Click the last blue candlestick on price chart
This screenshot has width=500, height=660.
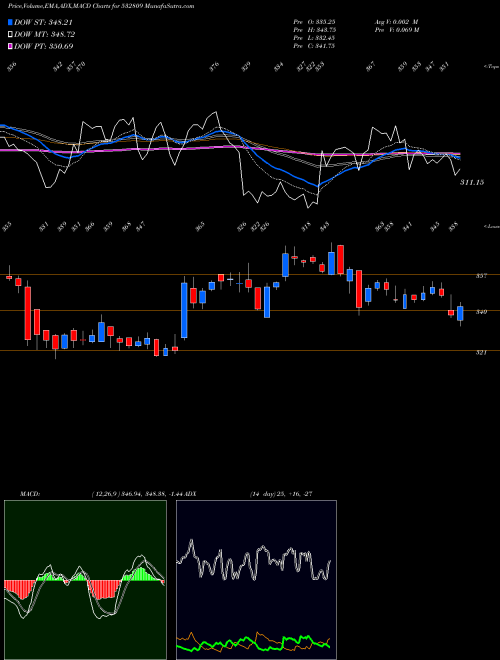(460, 314)
